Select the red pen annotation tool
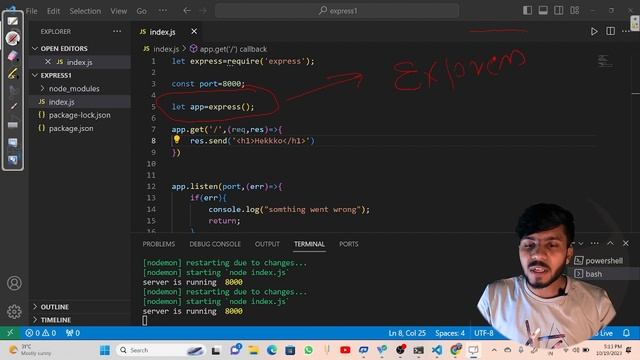The height and width of the screenshot is (360, 640). [x=13, y=38]
